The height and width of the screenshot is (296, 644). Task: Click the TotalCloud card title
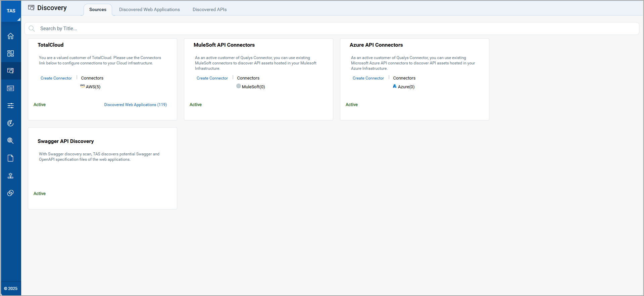coord(50,45)
